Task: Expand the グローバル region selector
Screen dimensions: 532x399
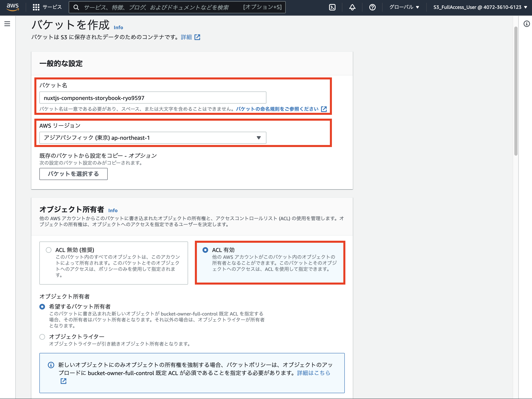Action: coord(404,7)
